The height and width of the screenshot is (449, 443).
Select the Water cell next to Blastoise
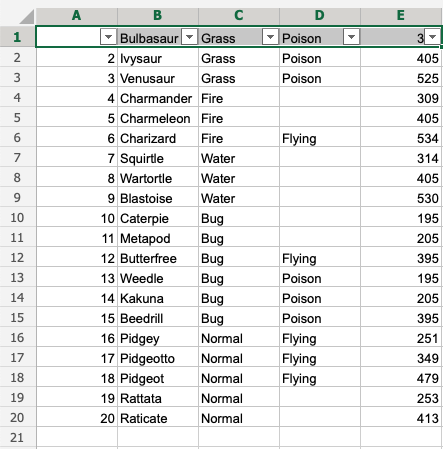tap(239, 198)
